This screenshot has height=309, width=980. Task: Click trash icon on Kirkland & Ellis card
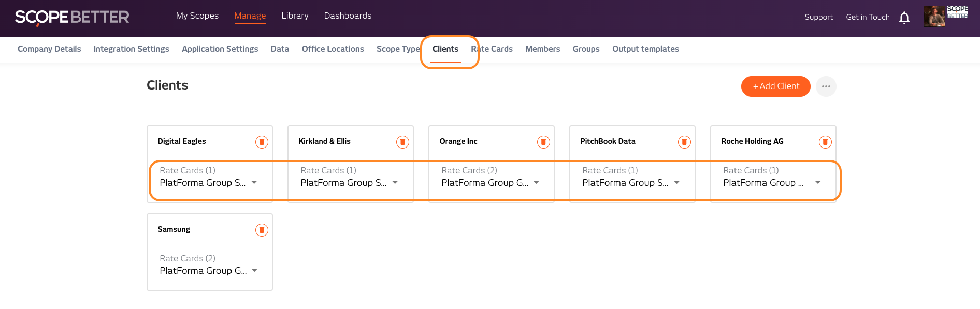[x=402, y=142]
